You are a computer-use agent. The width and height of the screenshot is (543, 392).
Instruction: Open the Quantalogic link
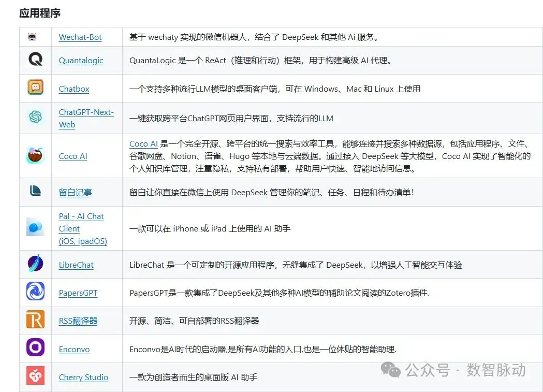click(81, 60)
